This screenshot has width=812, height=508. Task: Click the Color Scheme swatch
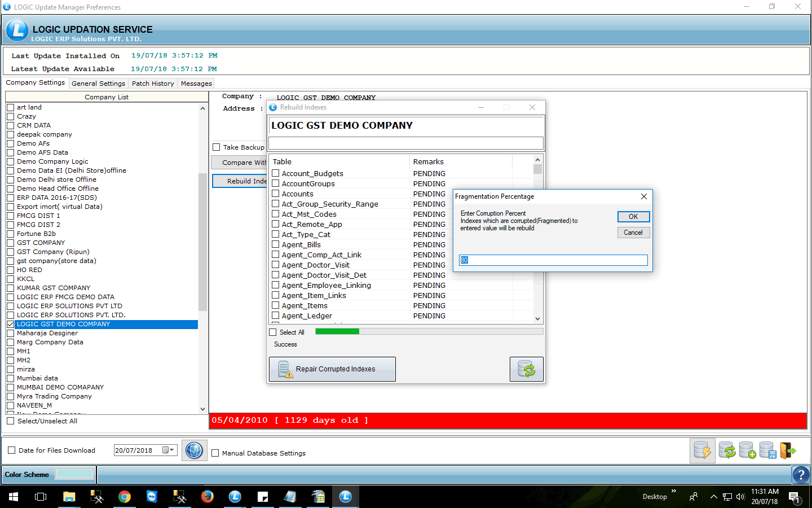point(74,474)
